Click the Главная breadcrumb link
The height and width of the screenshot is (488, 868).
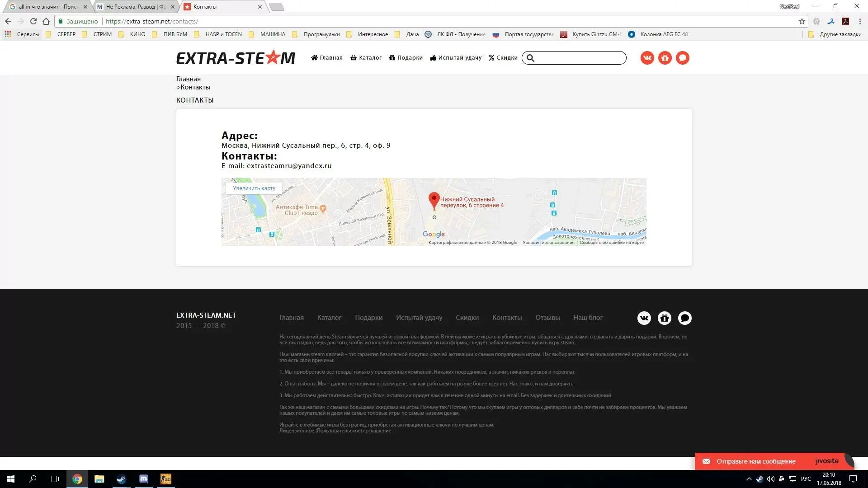click(x=189, y=79)
